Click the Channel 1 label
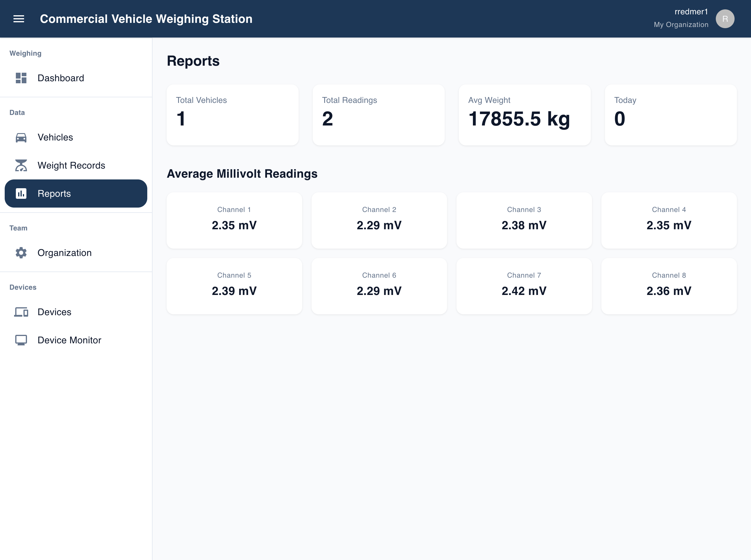 coord(234,210)
